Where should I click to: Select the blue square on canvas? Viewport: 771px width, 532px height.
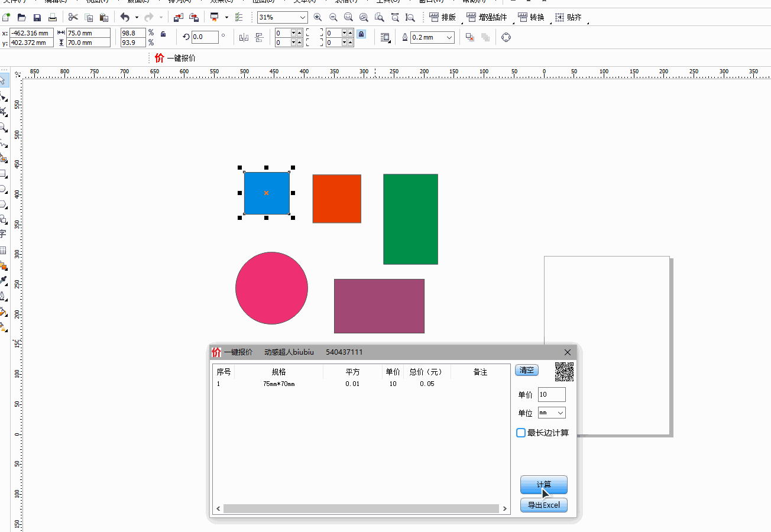[x=267, y=193]
